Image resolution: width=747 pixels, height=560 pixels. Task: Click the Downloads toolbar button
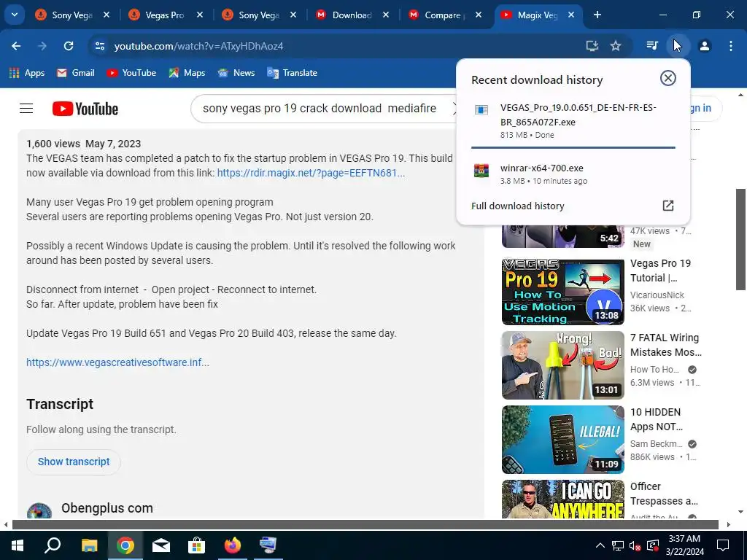(x=678, y=46)
